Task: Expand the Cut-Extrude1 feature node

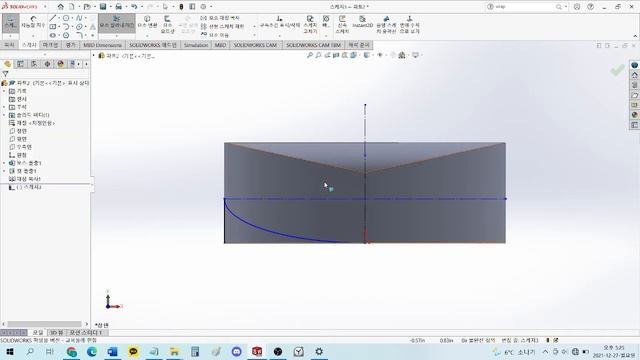Action: tap(4, 171)
